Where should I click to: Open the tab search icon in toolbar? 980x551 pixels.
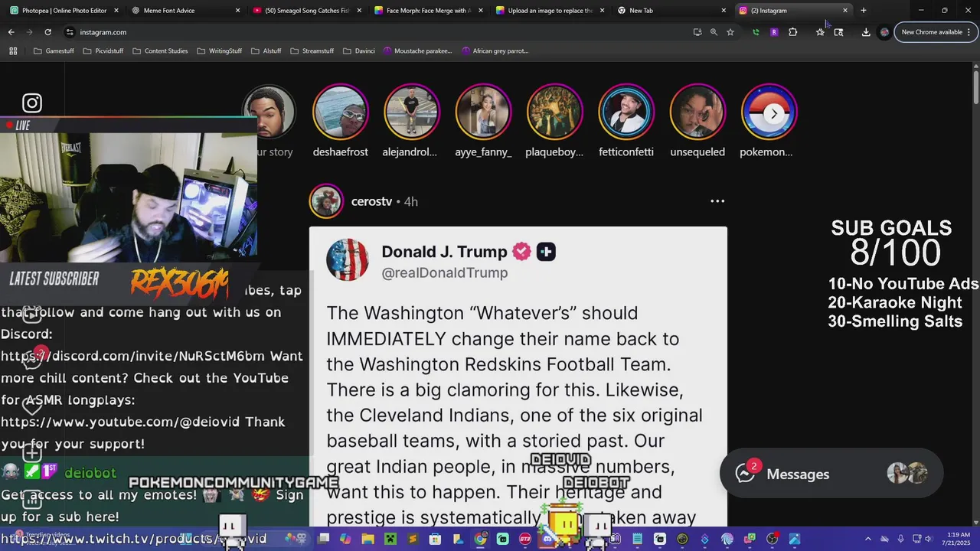point(838,32)
